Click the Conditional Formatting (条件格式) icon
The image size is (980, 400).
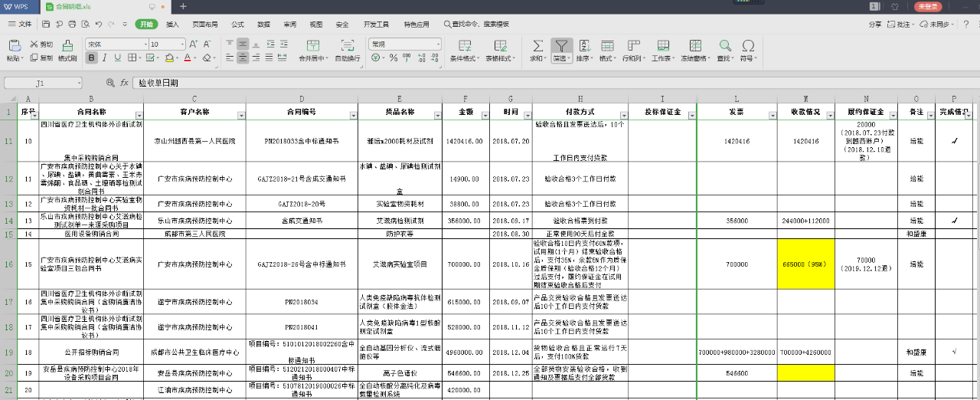(463, 47)
